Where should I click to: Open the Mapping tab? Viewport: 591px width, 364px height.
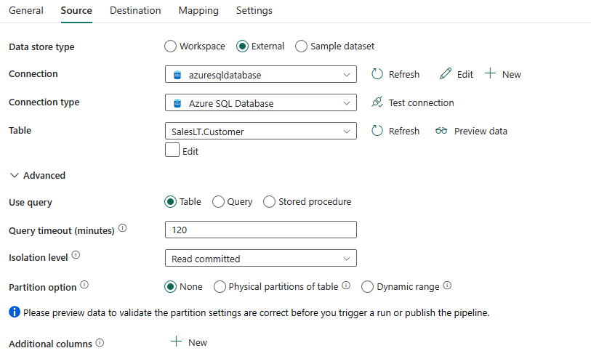pyautogui.click(x=198, y=11)
